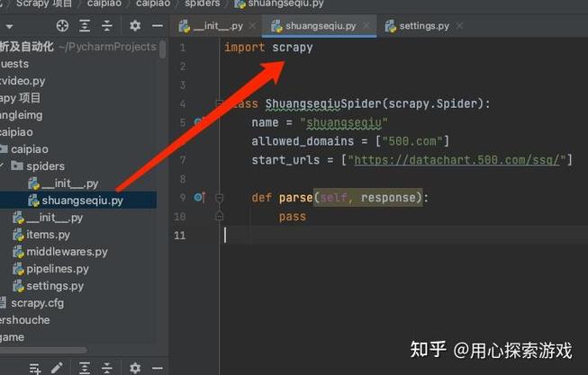Viewport: 588px width, 375px height.
Task: Click Expand All in project toolbar
Action: pos(86,26)
